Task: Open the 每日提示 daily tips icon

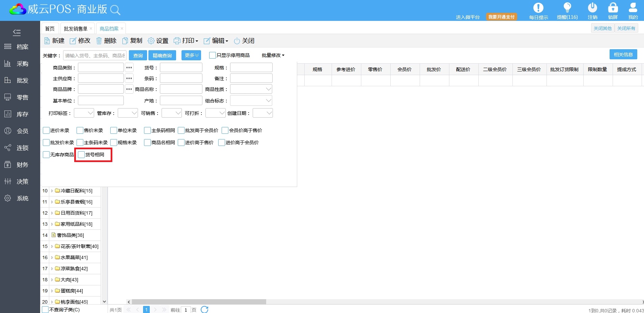Action: click(x=538, y=8)
